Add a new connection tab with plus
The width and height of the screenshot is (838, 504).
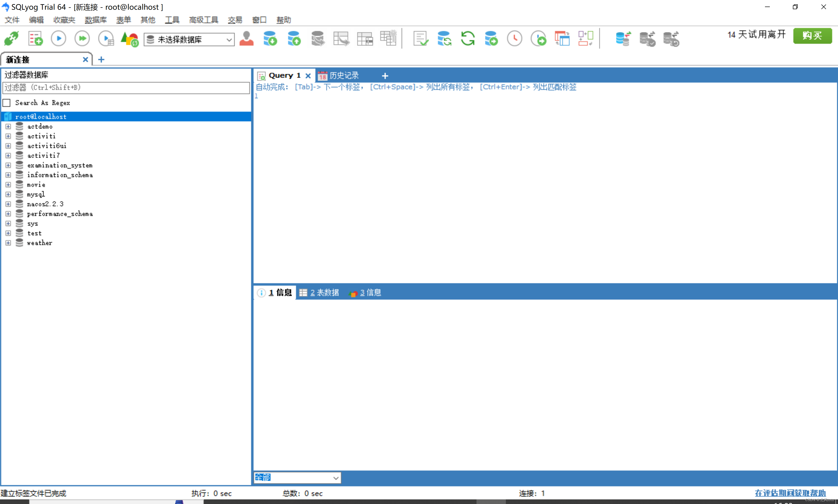(101, 60)
